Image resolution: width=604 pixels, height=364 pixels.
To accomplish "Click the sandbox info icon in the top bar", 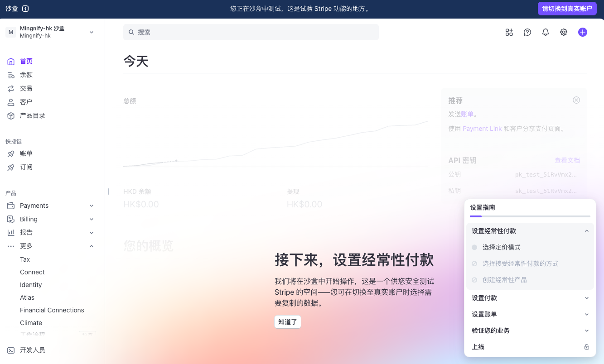I will tap(24, 8).
